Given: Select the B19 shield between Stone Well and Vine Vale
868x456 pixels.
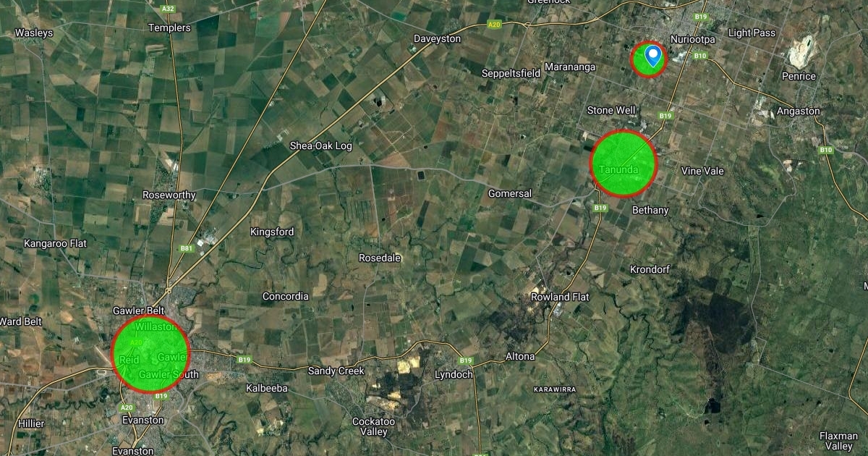Looking at the screenshot, I should coord(665,116).
